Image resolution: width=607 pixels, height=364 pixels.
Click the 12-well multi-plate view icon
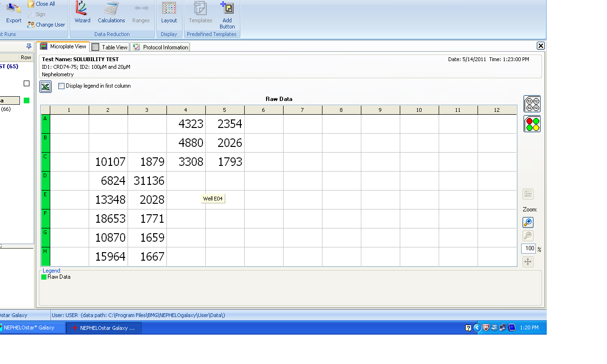[x=532, y=104]
